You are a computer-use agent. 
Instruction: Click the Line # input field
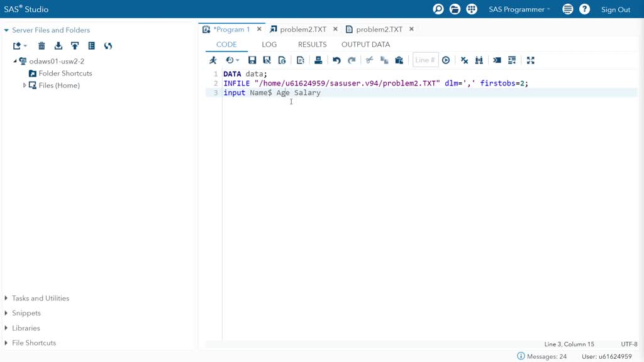(x=425, y=60)
